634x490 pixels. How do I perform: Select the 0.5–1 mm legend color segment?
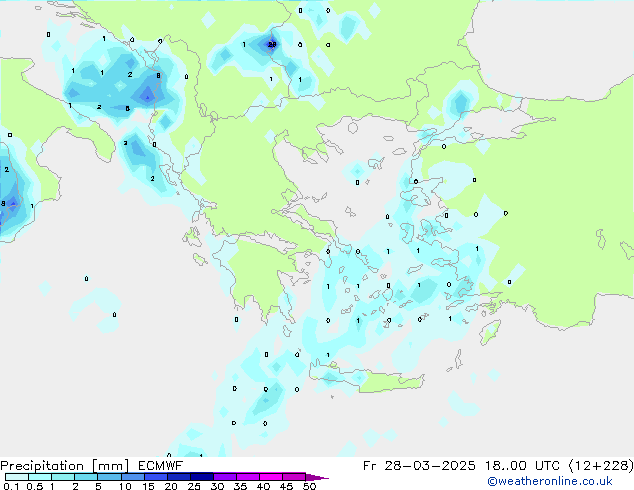[x=40, y=477]
